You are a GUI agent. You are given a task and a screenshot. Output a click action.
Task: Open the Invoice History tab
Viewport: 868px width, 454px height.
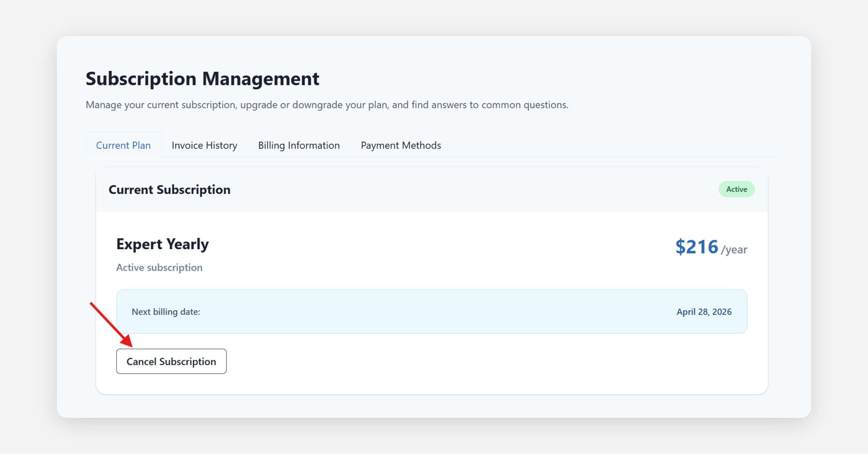[204, 145]
